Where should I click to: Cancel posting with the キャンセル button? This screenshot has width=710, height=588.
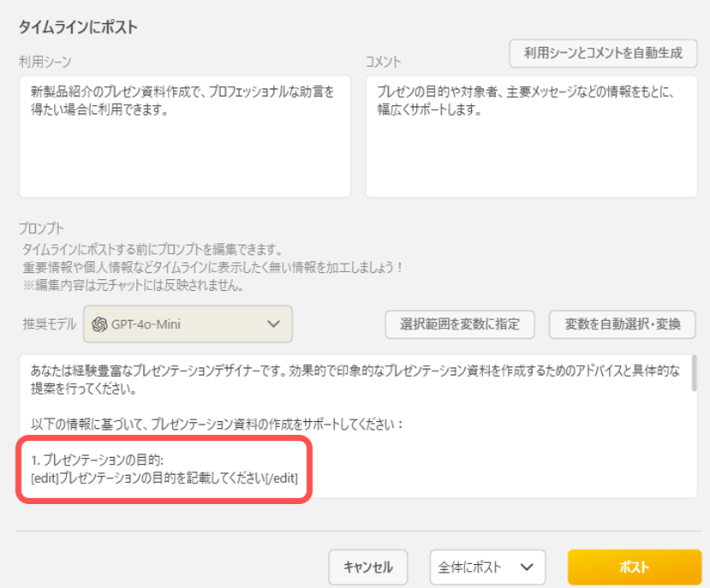367,567
